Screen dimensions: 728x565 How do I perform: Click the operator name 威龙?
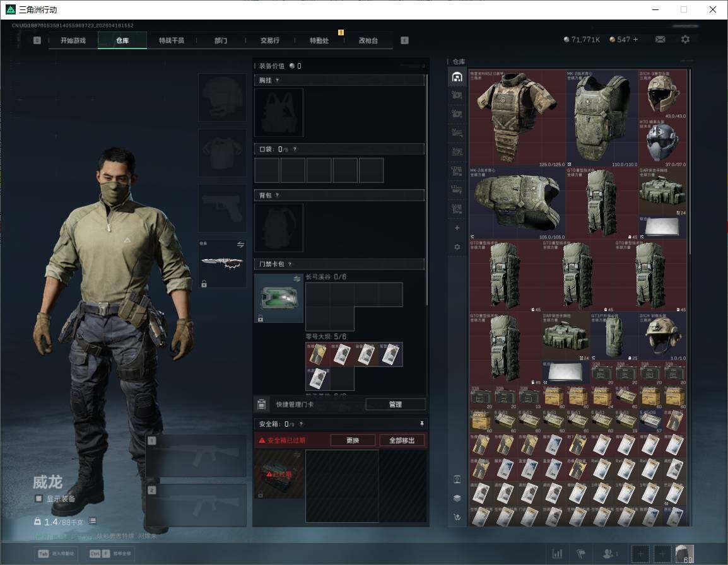coord(47,482)
